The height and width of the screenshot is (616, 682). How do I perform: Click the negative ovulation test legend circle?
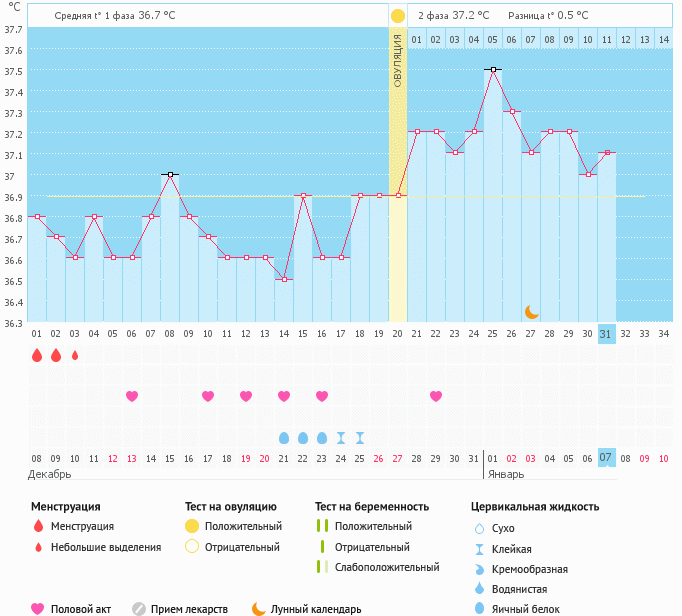(192, 547)
